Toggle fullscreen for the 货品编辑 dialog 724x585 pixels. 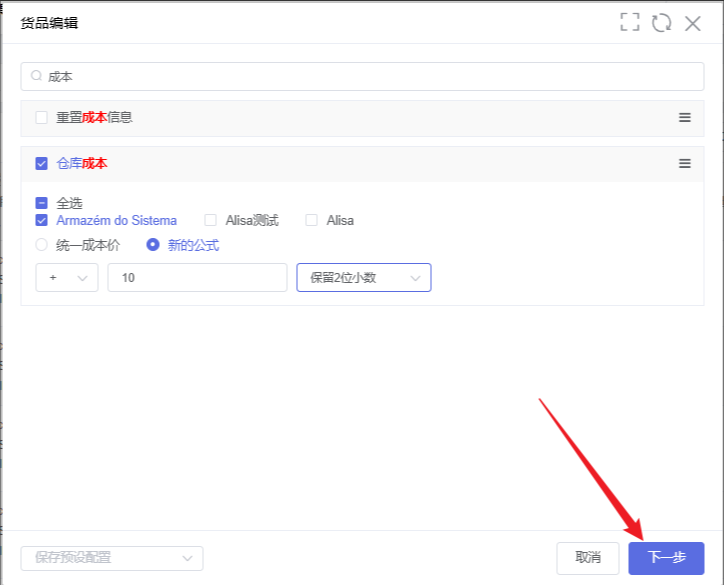coord(630,22)
